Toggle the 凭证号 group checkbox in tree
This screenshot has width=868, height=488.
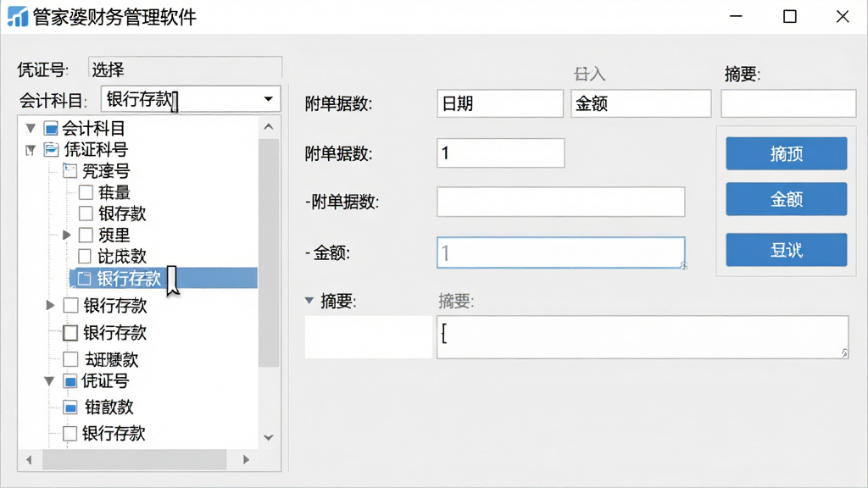70,381
